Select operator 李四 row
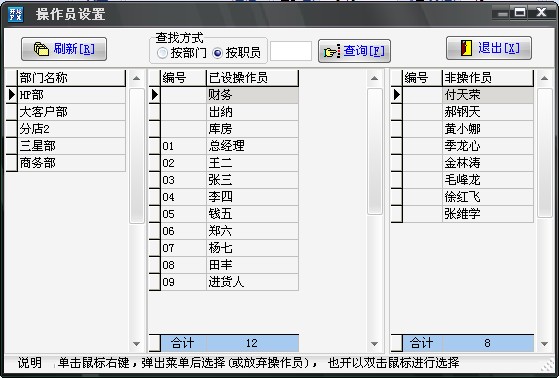Viewport: 559px width, 378px height. 230,197
